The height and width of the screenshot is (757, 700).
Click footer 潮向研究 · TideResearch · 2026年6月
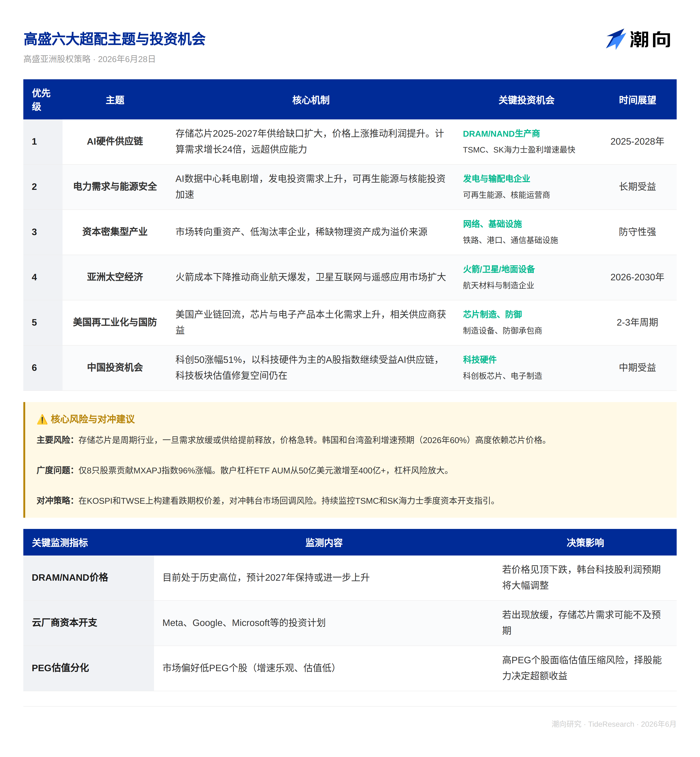point(614,724)
